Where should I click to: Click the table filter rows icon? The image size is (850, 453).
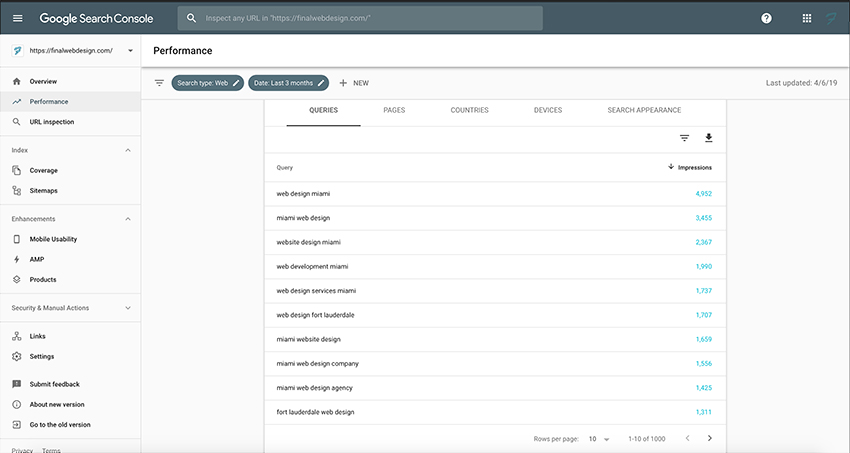(685, 138)
